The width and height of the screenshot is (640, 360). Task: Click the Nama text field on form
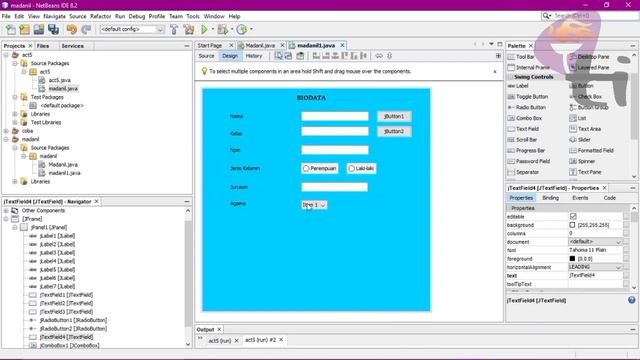coord(335,116)
